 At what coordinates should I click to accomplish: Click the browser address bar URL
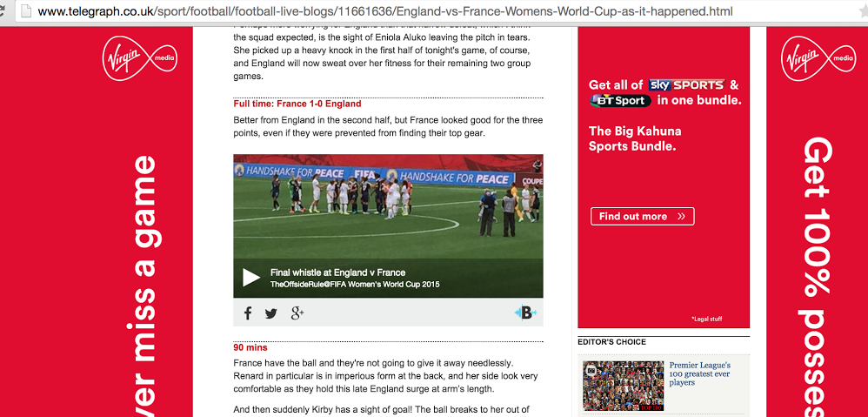coord(385,11)
